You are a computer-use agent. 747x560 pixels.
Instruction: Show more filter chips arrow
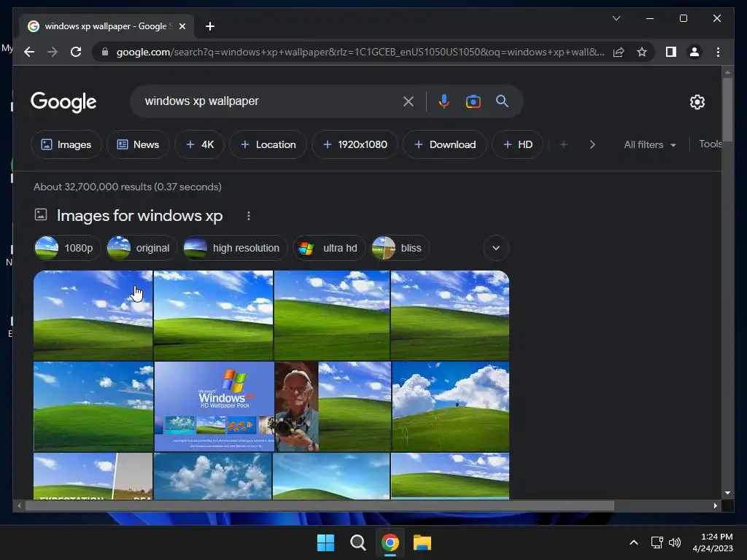(x=592, y=144)
